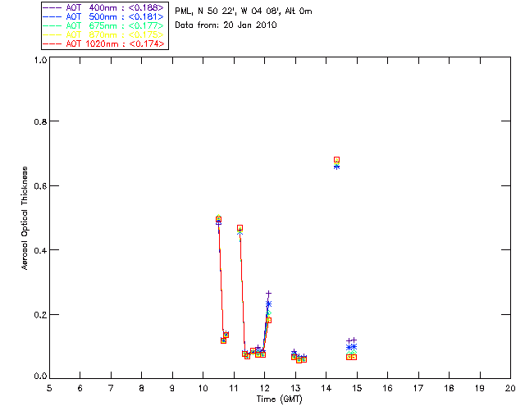Click the "Aerosol Optical Thickness" y-axis title
This screenshot has height=420, width=525.
25,218
